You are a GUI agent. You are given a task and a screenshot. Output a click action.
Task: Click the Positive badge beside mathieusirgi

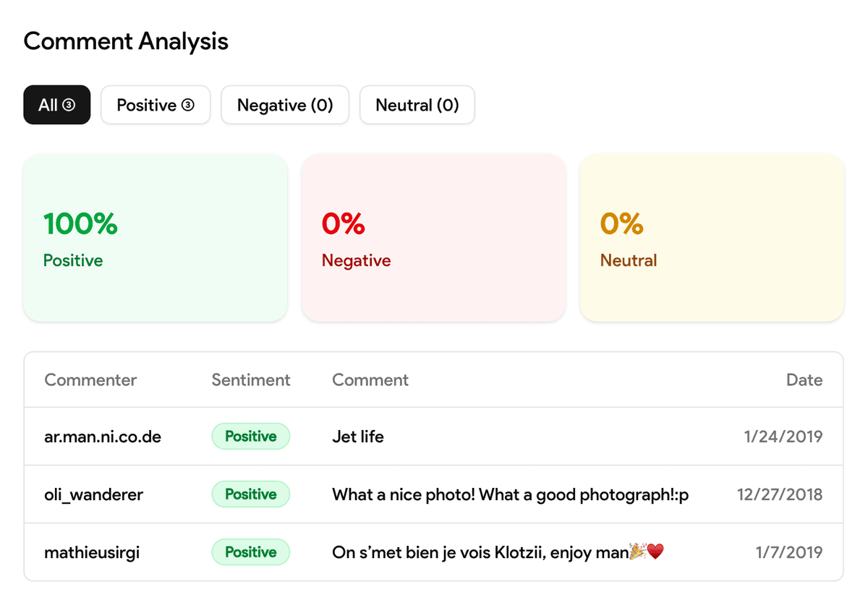(250, 552)
